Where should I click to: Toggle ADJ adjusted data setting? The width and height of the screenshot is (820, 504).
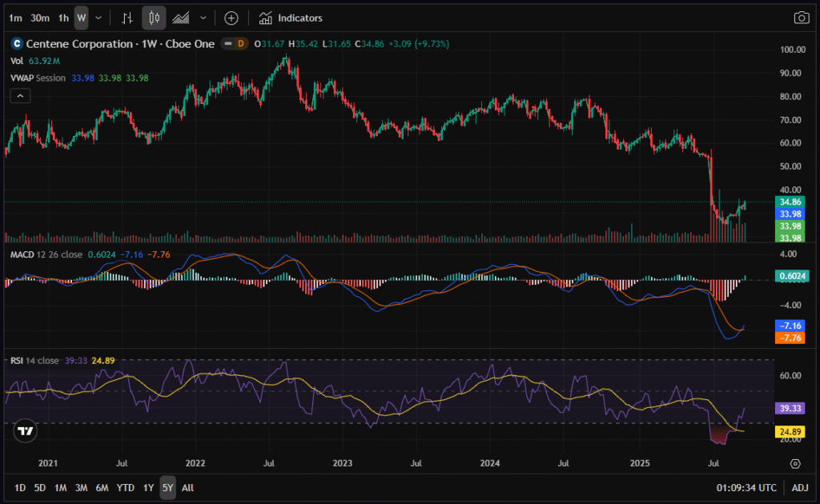pyautogui.click(x=800, y=487)
